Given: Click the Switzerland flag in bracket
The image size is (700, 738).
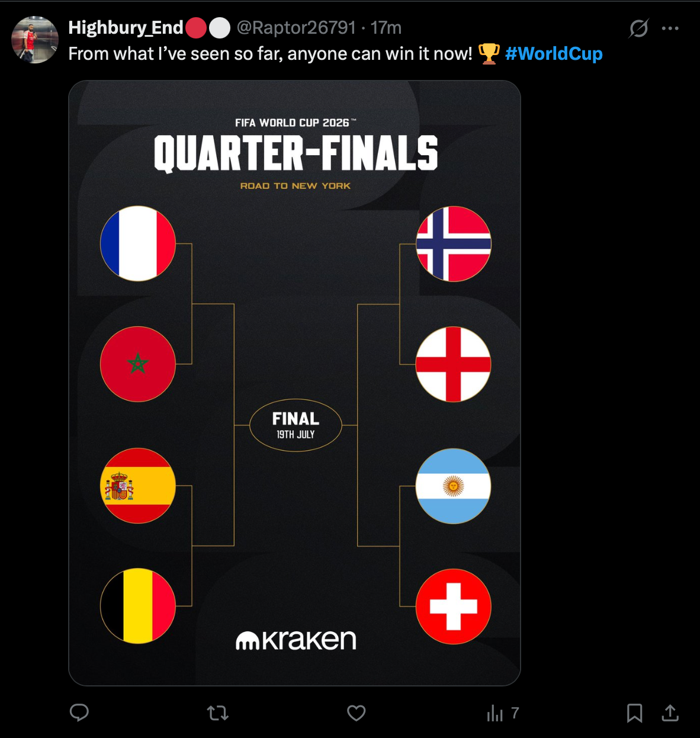Looking at the screenshot, I should click(x=454, y=607).
